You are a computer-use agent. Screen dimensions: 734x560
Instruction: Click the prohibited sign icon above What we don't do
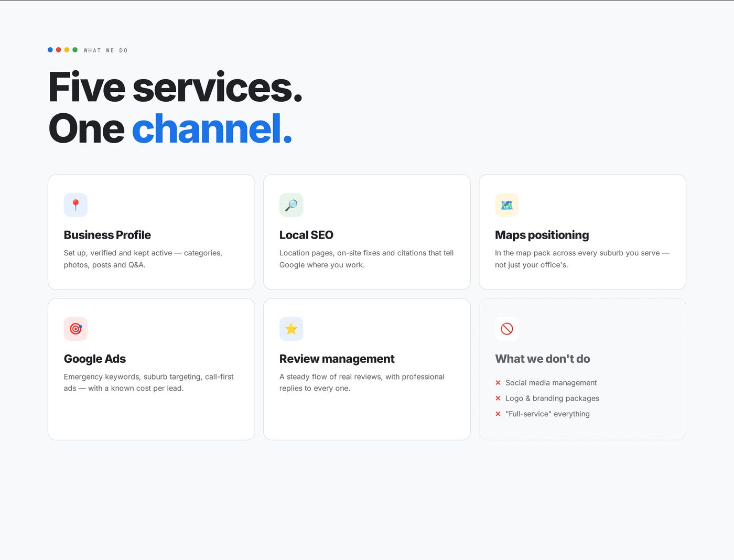pos(507,329)
